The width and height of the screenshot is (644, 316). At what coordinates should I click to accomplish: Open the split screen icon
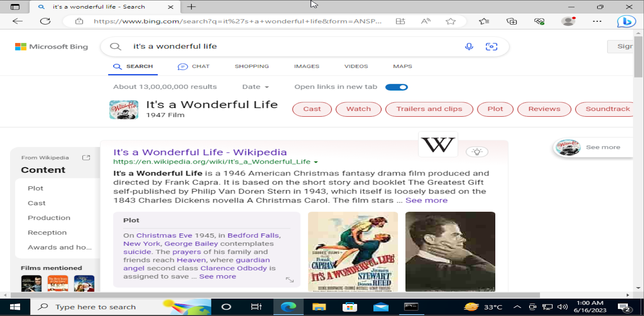tap(400, 21)
